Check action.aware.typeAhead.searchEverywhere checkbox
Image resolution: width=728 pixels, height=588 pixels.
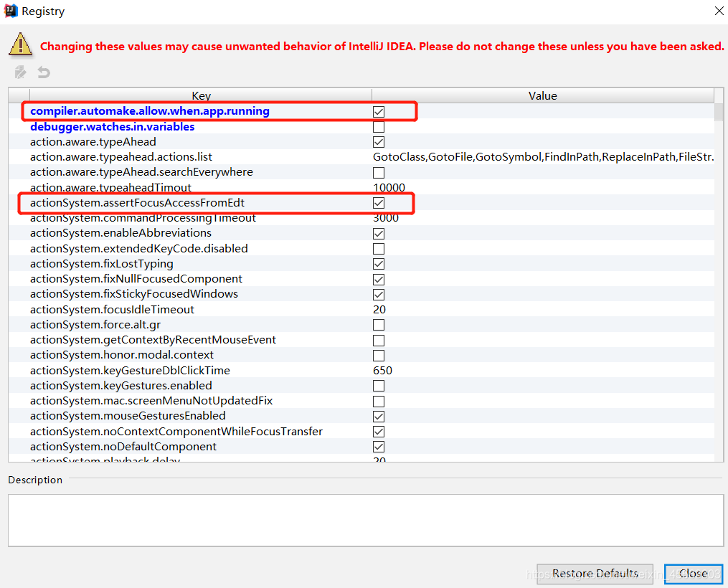[x=379, y=173]
